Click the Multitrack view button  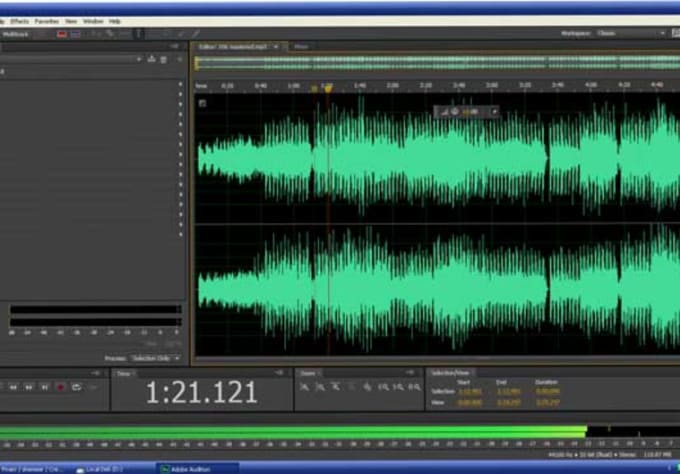point(16,34)
